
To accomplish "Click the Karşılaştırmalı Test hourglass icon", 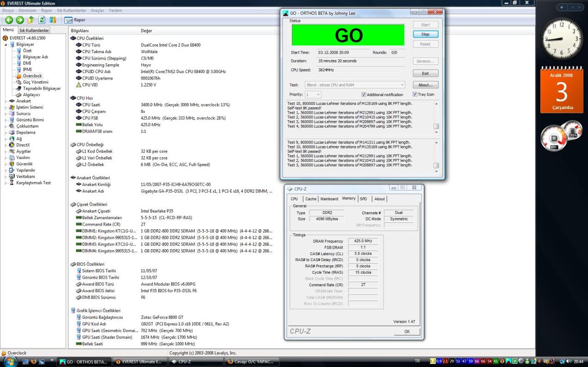I will click(12, 183).
